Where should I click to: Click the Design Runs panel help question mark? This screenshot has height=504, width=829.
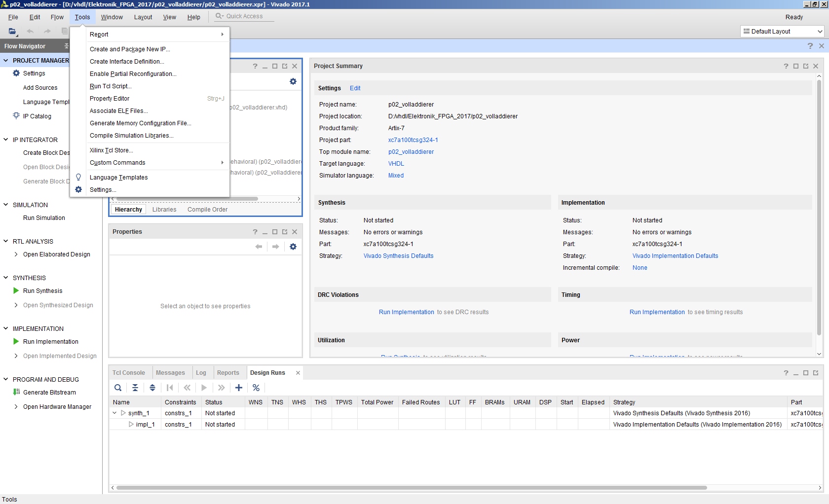[786, 373]
